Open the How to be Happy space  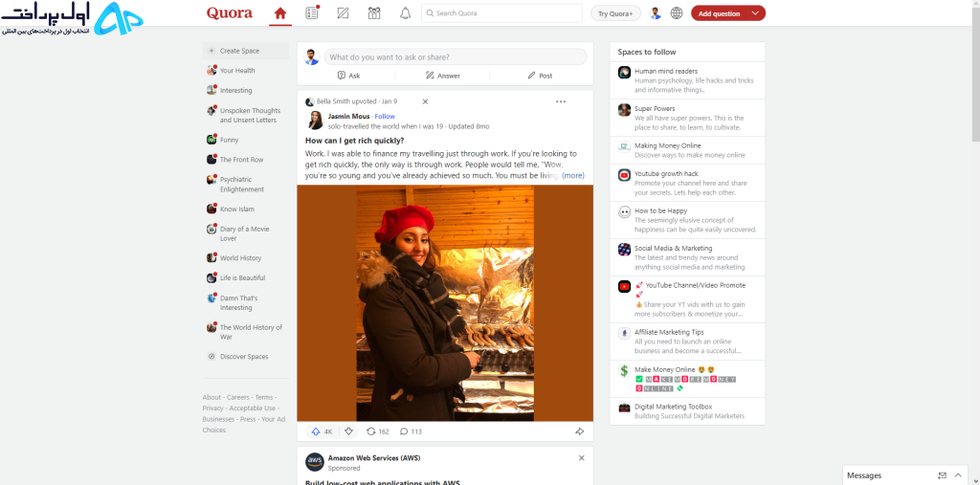click(x=687, y=220)
